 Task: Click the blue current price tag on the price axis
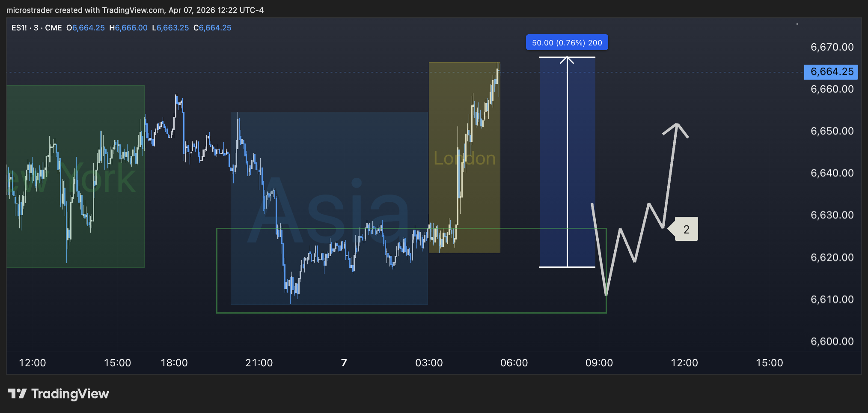pyautogui.click(x=831, y=72)
